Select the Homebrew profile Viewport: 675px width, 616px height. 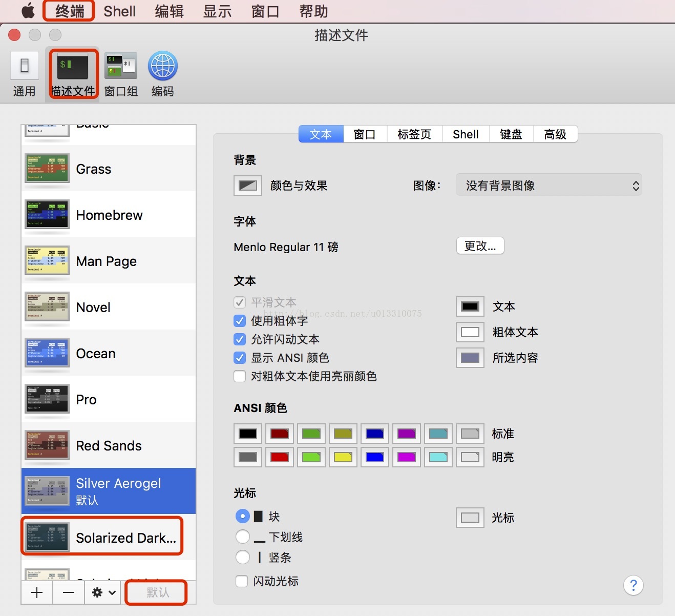point(109,215)
